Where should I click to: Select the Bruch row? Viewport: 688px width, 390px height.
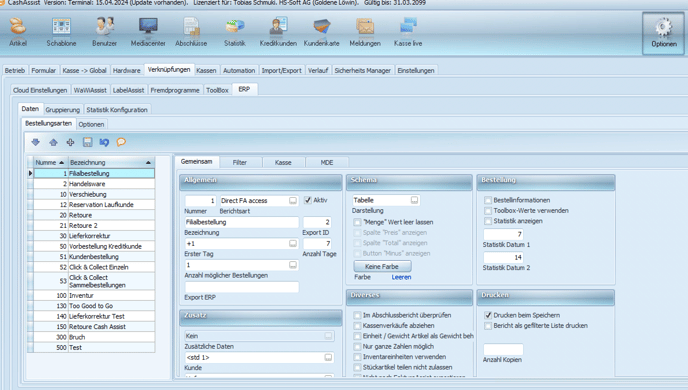(94, 337)
